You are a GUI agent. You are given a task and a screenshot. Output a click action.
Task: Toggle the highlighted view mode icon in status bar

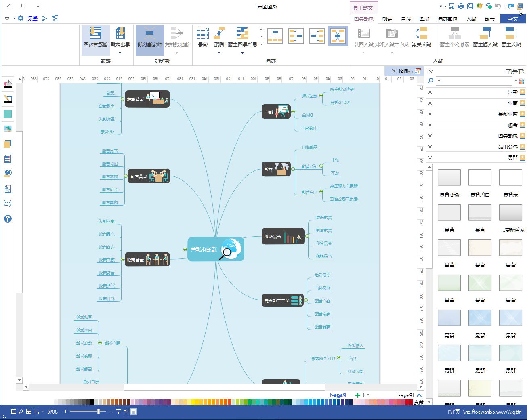click(134, 412)
